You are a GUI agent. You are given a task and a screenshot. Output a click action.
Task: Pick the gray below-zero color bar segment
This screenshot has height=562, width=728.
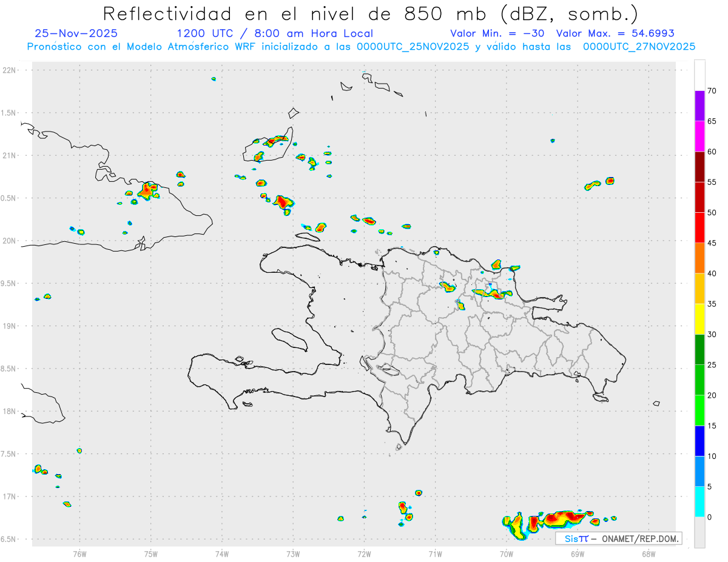tap(699, 532)
